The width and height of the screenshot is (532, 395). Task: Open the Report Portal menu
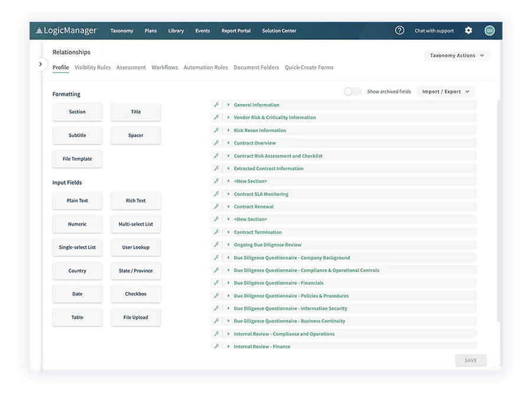[x=236, y=30]
